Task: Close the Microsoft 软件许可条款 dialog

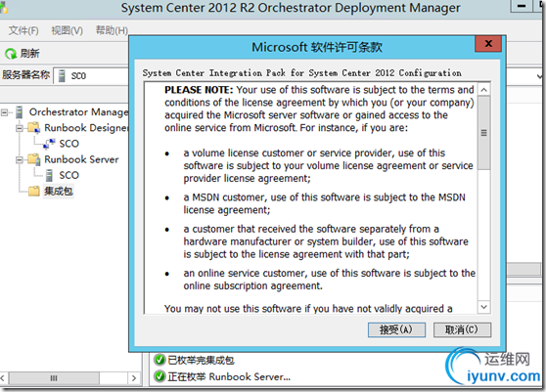Action: tap(488, 44)
